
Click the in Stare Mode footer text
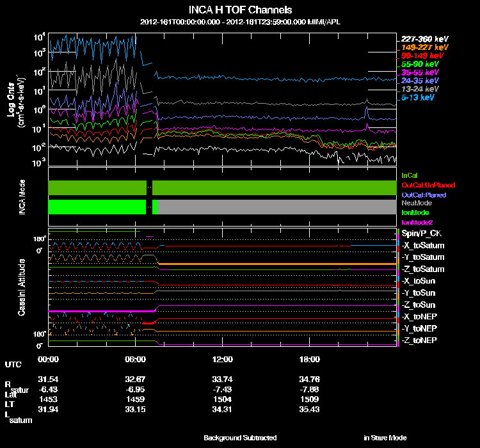pyautogui.click(x=385, y=438)
